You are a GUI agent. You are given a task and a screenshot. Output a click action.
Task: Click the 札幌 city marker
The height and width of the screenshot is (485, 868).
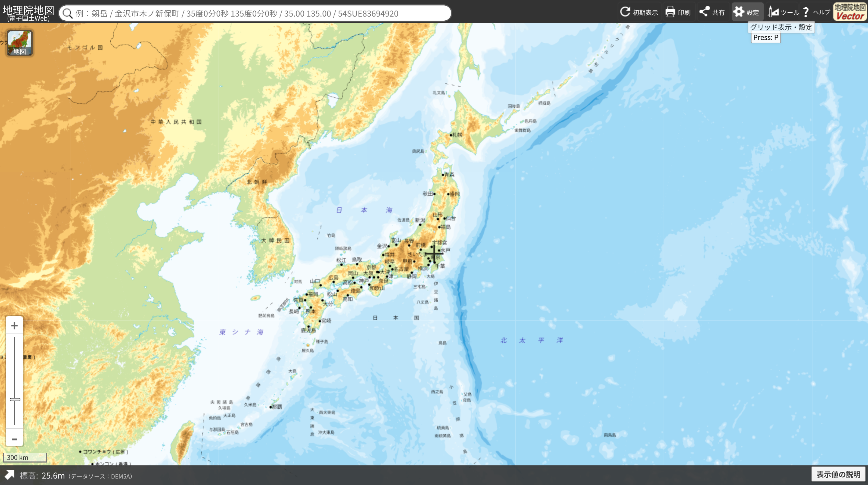(x=451, y=135)
